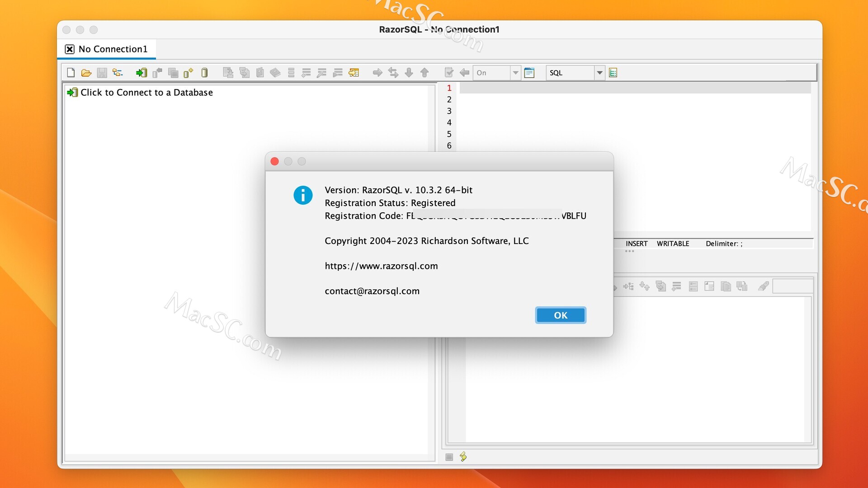Click the down arrow toolbar icon
Viewport: 868px width, 488px height.
click(409, 73)
